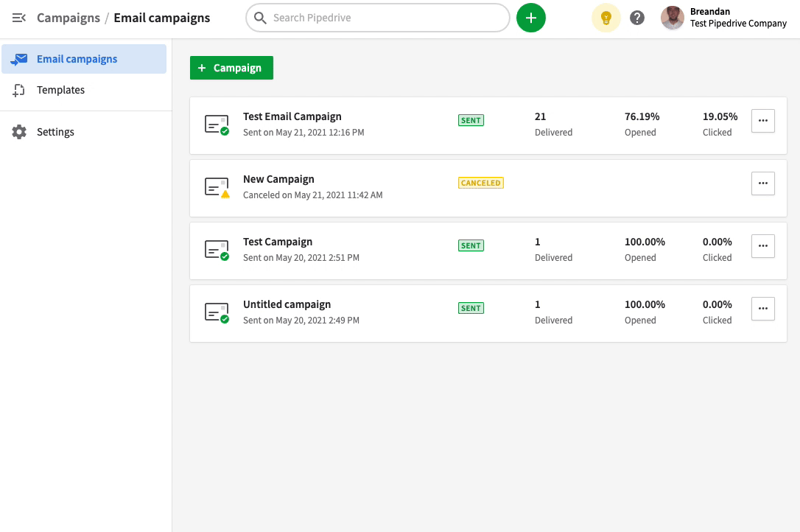The width and height of the screenshot is (800, 532).
Task: Open the actions menu for Untitled campaign
Action: pos(762,308)
